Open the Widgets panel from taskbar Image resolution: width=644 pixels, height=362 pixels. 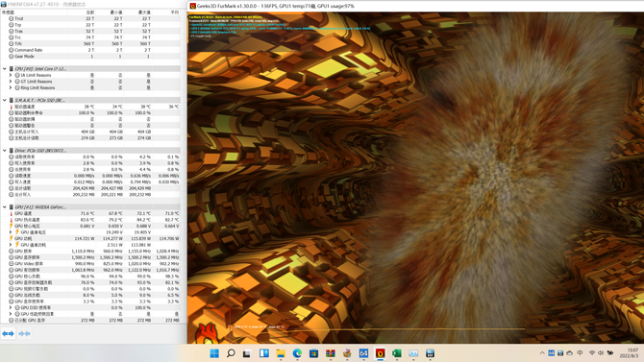263,353
